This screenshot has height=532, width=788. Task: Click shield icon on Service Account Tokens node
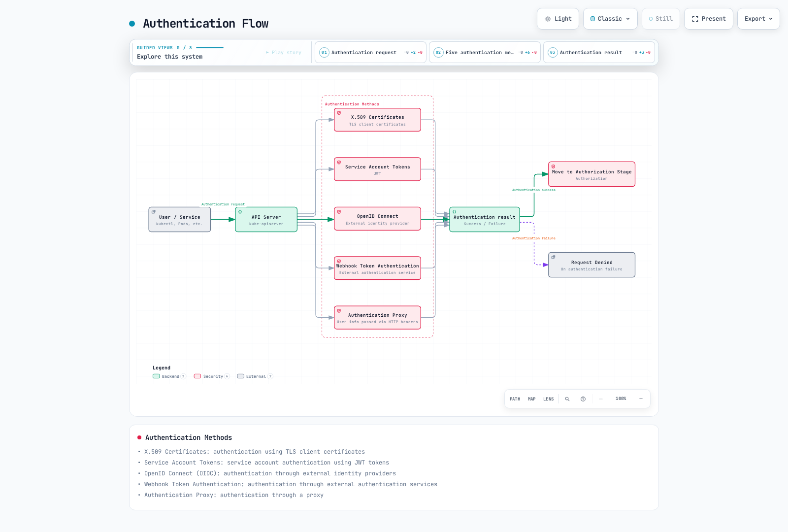pos(339,163)
